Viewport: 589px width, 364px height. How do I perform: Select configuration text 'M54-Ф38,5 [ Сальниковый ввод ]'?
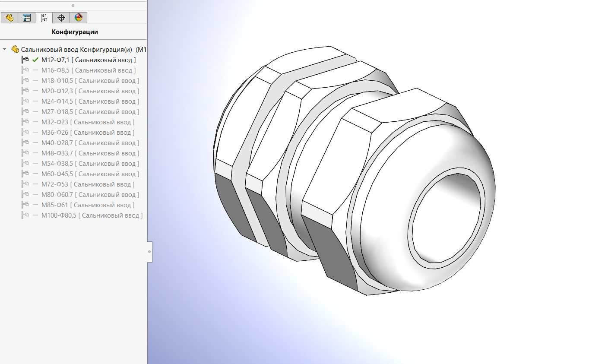click(x=90, y=164)
